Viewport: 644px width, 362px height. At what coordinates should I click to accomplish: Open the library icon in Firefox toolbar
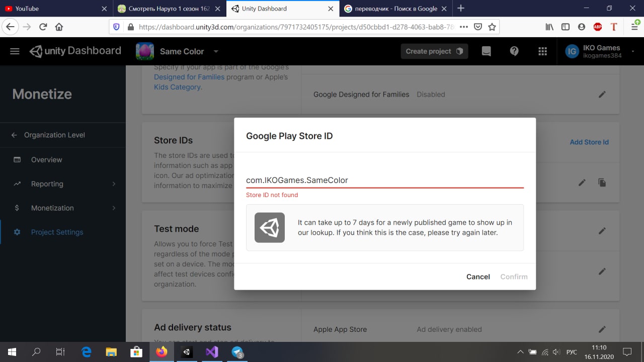click(549, 27)
